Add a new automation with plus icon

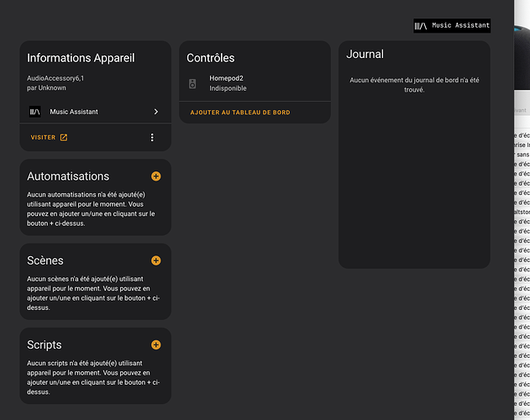pos(155,176)
